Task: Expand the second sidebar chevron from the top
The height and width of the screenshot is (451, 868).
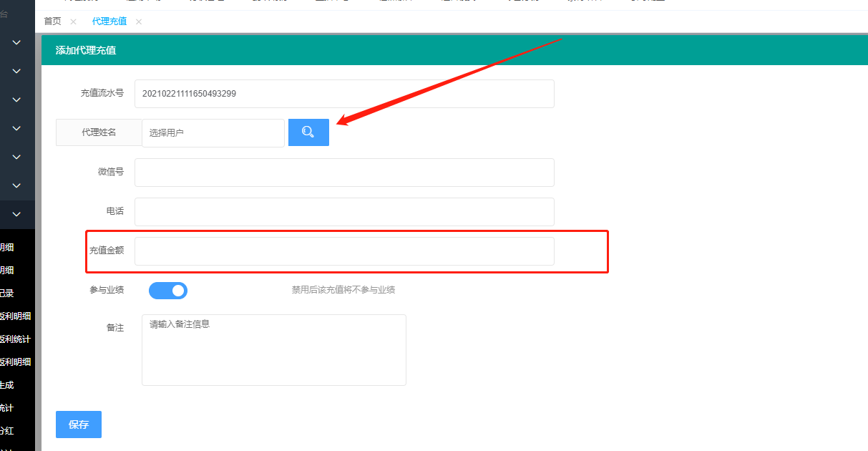Action: (17, 72)
